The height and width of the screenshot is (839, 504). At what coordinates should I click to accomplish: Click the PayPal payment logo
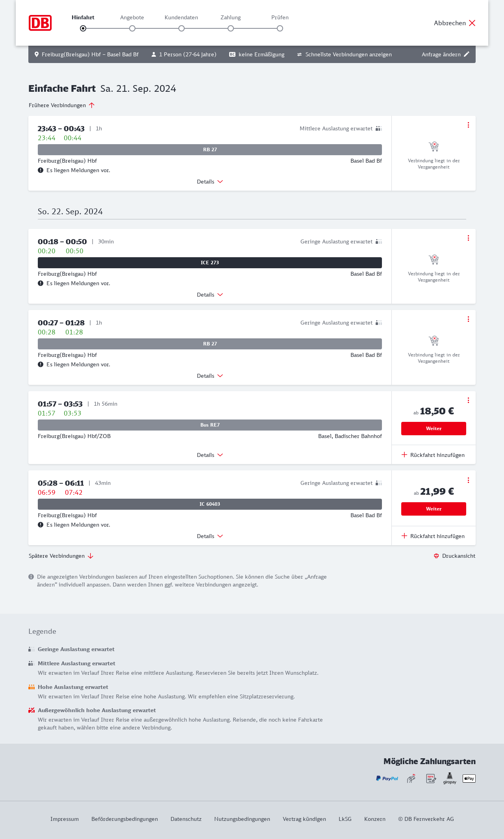point(387,778)
